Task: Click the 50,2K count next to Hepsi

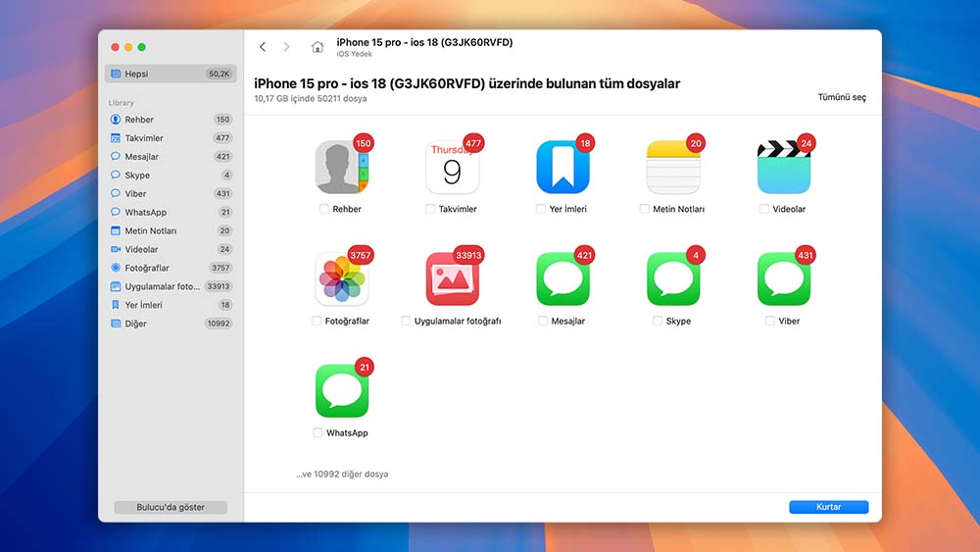Action: (220, 74)
